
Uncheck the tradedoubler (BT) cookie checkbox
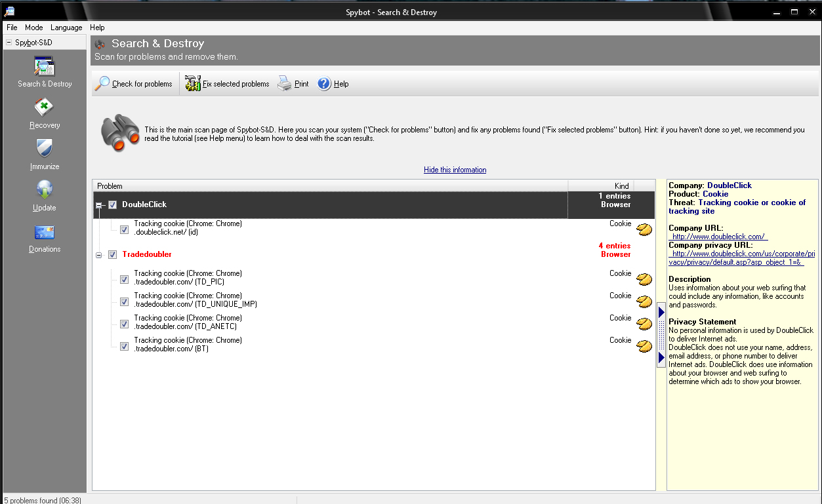pyautogui.click(x=124, y=346)
